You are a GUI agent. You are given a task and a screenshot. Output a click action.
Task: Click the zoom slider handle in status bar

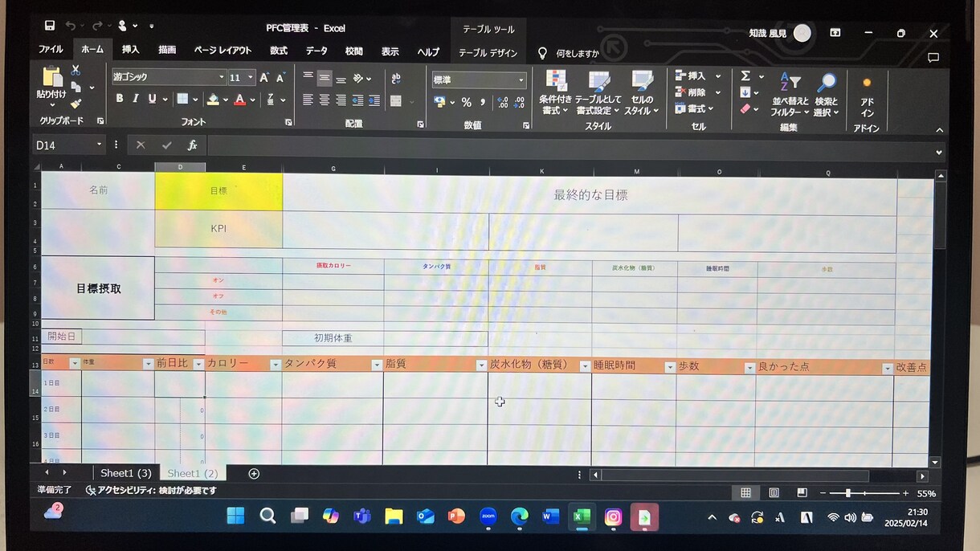point(848,493)
